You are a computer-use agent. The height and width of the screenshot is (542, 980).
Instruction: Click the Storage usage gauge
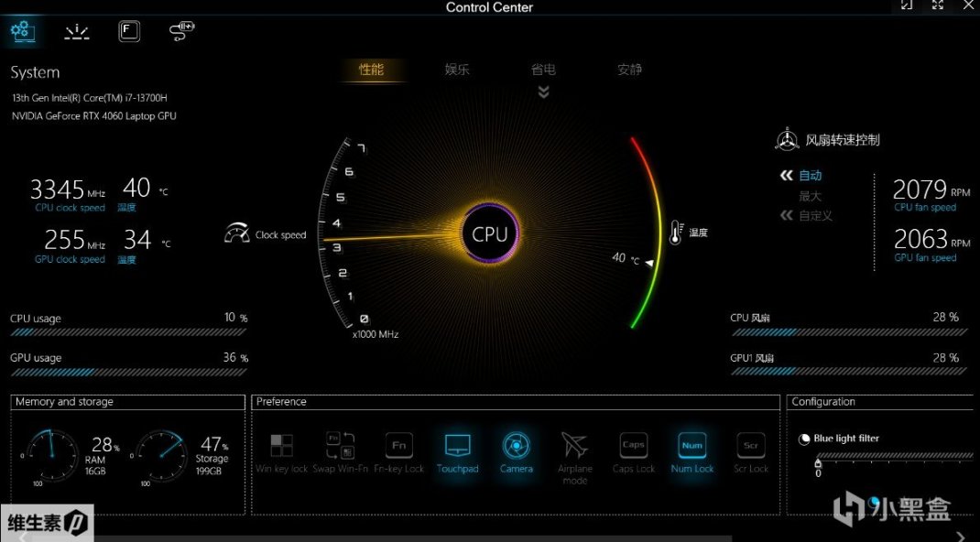pos(161,456)
